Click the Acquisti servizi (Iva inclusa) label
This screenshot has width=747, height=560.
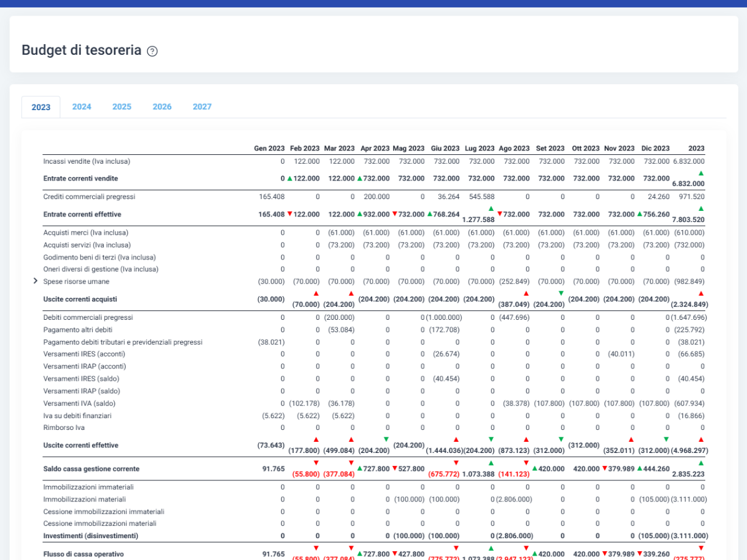coord(87,245)
